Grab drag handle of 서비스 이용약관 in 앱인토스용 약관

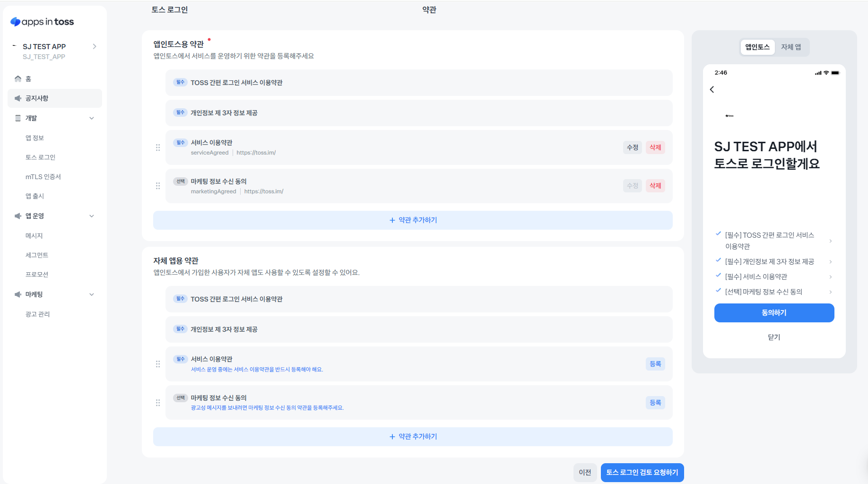pos(158,147)
